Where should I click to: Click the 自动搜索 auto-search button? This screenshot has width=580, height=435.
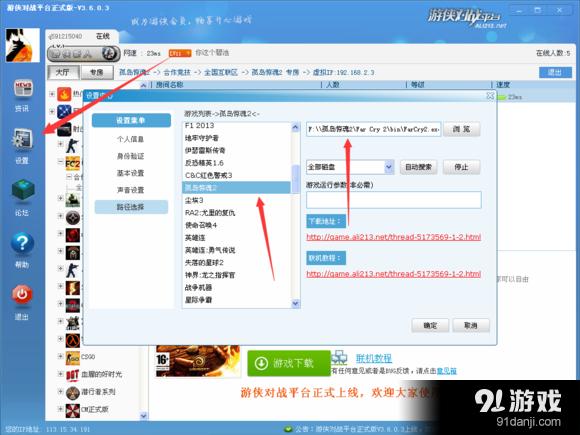pos(418,167)
